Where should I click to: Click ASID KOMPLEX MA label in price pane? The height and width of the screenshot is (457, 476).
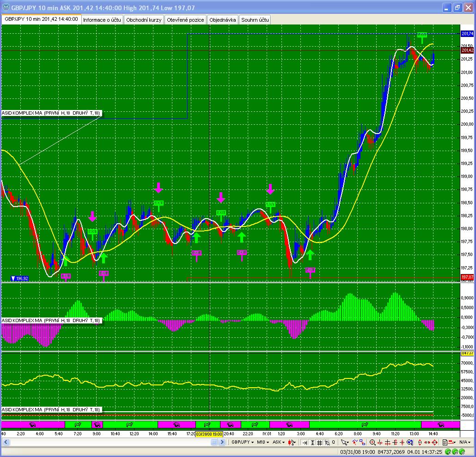click(51, 113)
